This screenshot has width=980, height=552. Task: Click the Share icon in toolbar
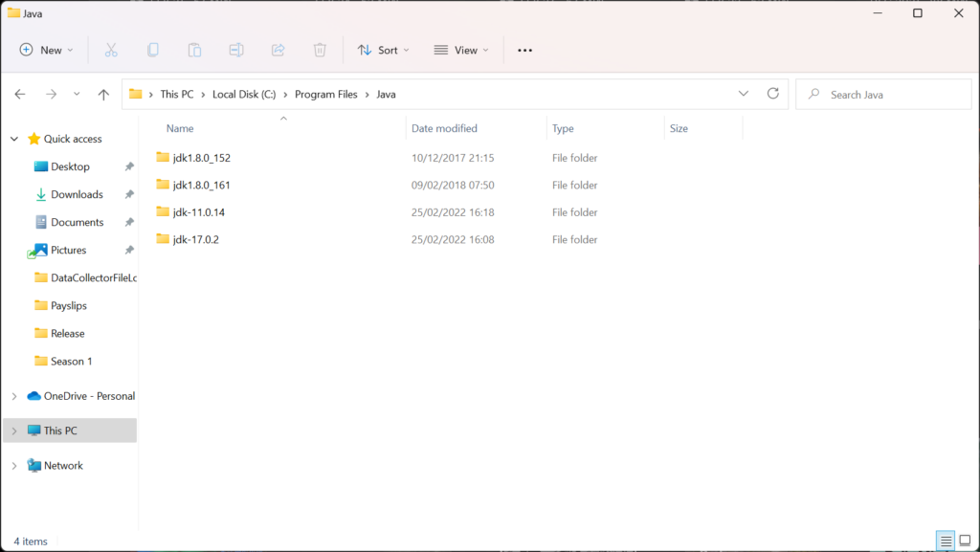coord(278,50)
